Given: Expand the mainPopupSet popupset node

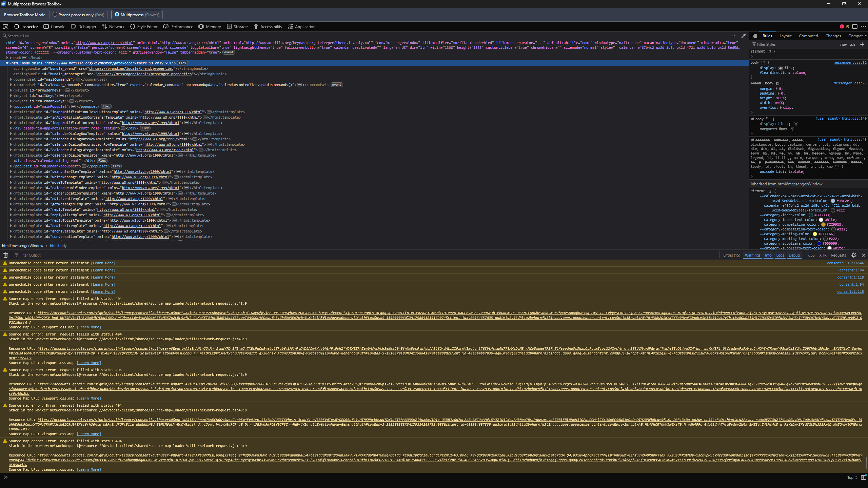Looking at the screenshot, I should (x=11, y=106).
